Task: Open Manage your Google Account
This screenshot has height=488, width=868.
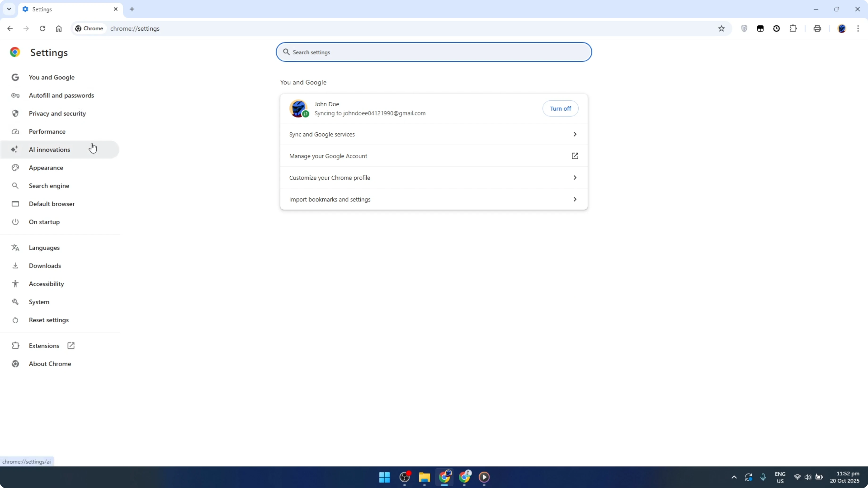Action: pos(433,156)
